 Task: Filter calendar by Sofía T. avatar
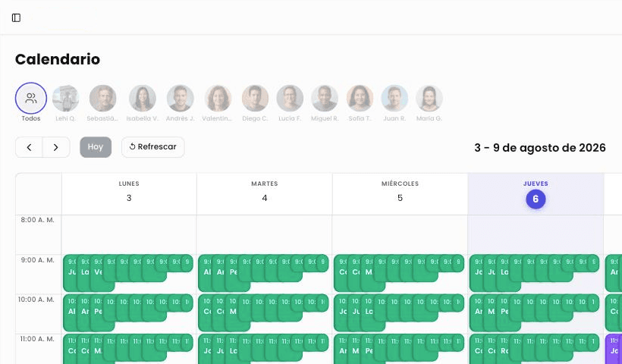point(360,98)
